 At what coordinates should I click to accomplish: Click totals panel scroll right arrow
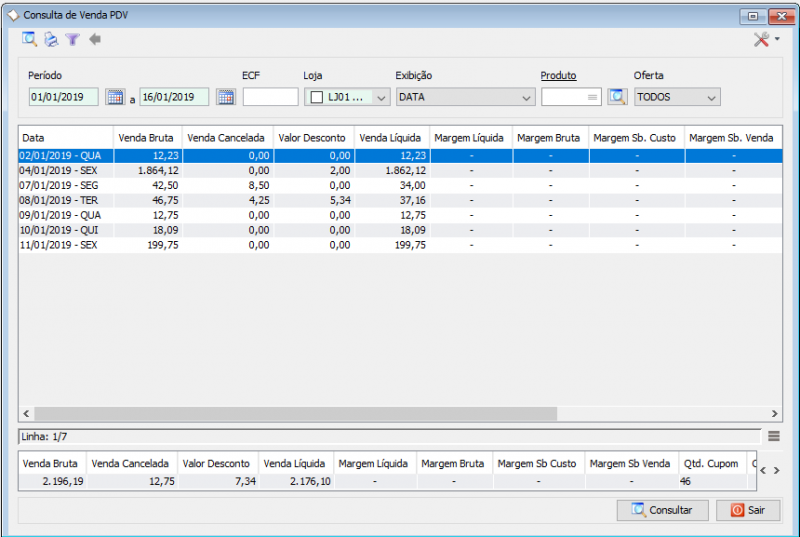pos(777,471)
